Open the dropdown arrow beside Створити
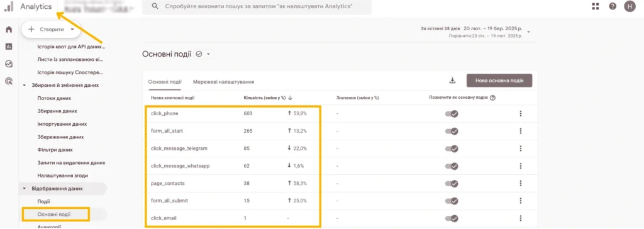 pos(72,30)
